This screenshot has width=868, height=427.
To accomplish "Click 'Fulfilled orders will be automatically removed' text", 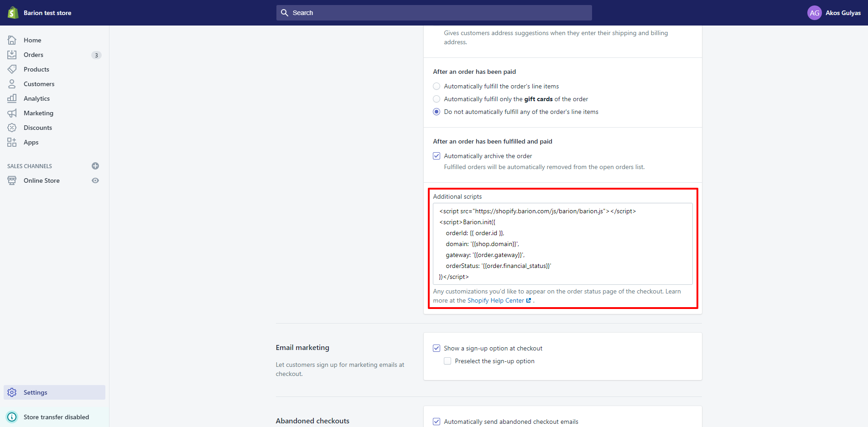I will pyautogui.click(x=544, y=167).
